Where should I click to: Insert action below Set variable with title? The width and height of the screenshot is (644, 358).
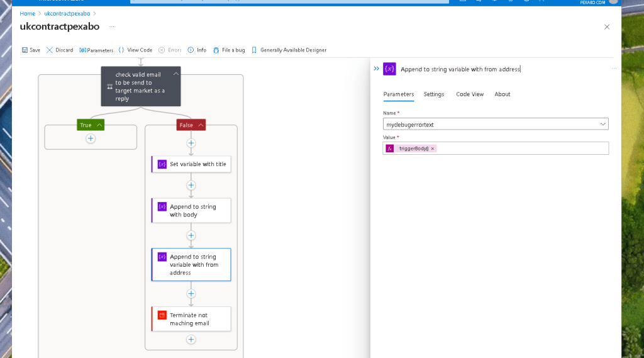click(191, 186)
